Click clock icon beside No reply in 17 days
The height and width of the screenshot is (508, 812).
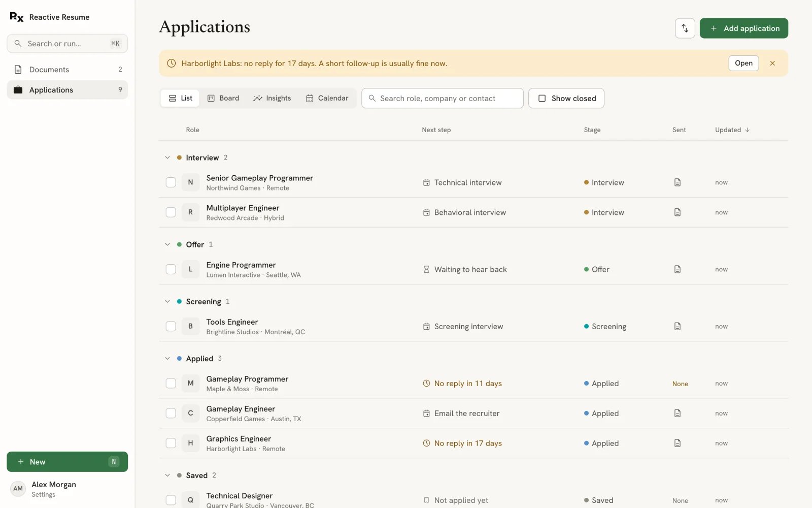click(426, 443)
